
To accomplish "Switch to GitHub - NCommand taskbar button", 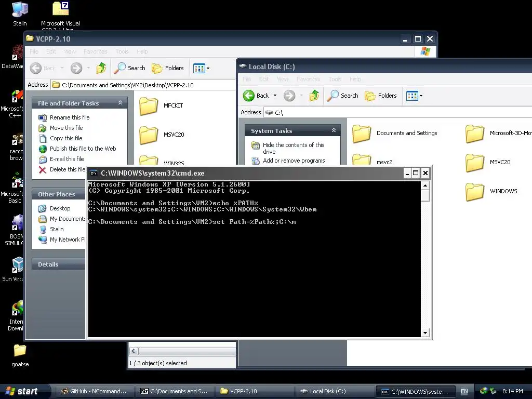I will 94,391.
